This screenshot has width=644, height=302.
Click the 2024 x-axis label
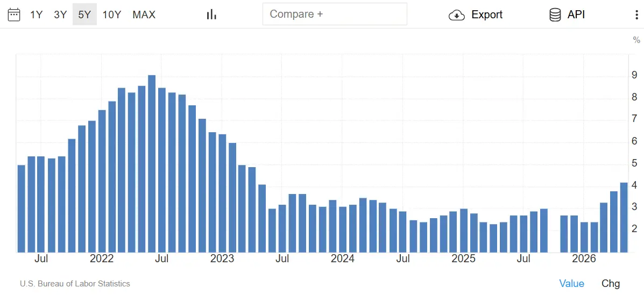(x=343, y=259)
